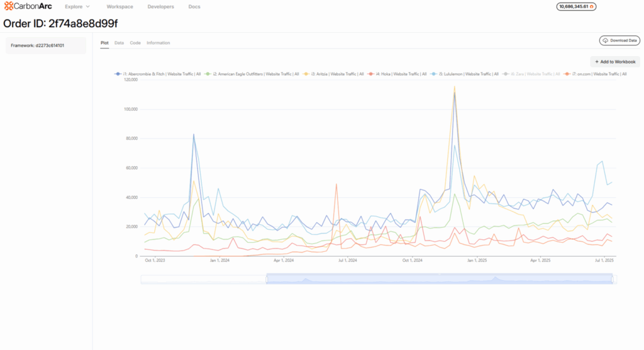Click the Apr 1, 2025 axis label
The height and width of the screenshot is (350, 644).
tap(540, 261)
